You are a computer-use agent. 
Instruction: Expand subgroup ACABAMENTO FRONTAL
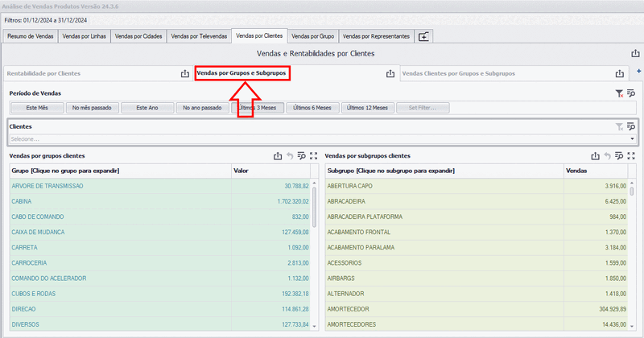[x=358, y=233]
